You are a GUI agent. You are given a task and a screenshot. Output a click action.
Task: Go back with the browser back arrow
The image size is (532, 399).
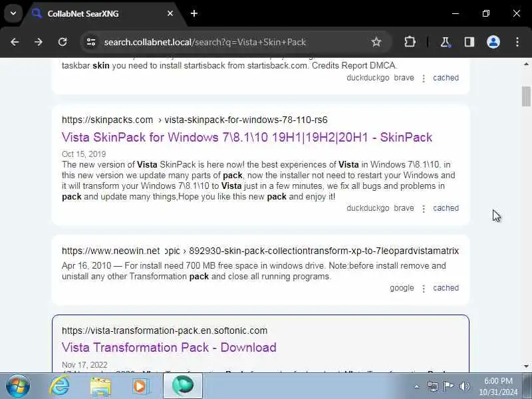point(15,42)
